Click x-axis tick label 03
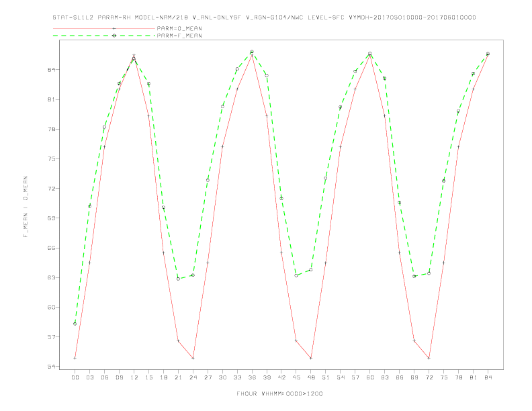This screenshot has height=411, width=532. click(90, 377)
